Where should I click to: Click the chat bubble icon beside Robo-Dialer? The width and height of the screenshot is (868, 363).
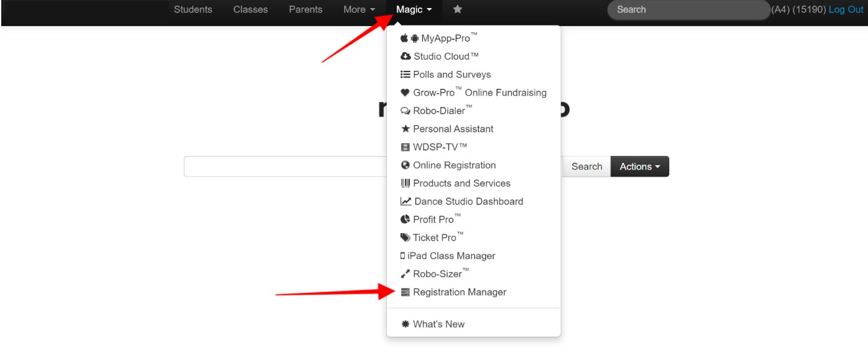[405, 111]
